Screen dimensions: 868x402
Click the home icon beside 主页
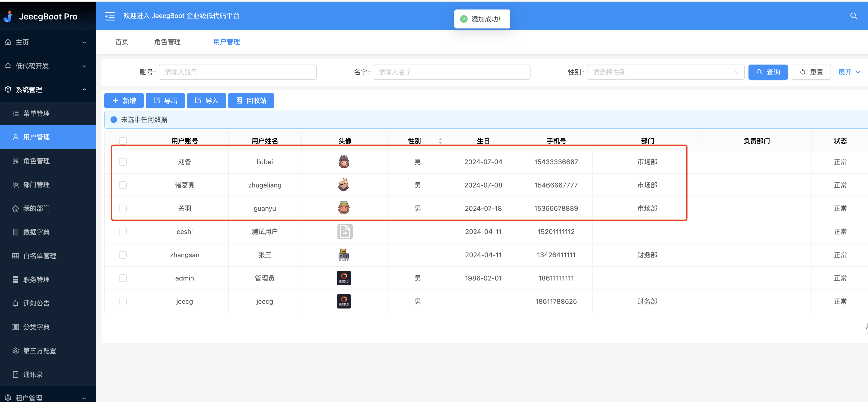coord(9,42)
